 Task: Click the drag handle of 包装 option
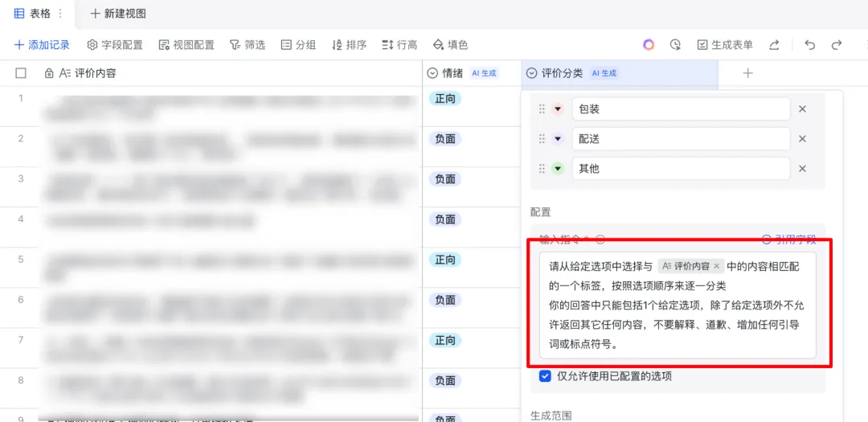pyautogui.click(x=542, y=109)
